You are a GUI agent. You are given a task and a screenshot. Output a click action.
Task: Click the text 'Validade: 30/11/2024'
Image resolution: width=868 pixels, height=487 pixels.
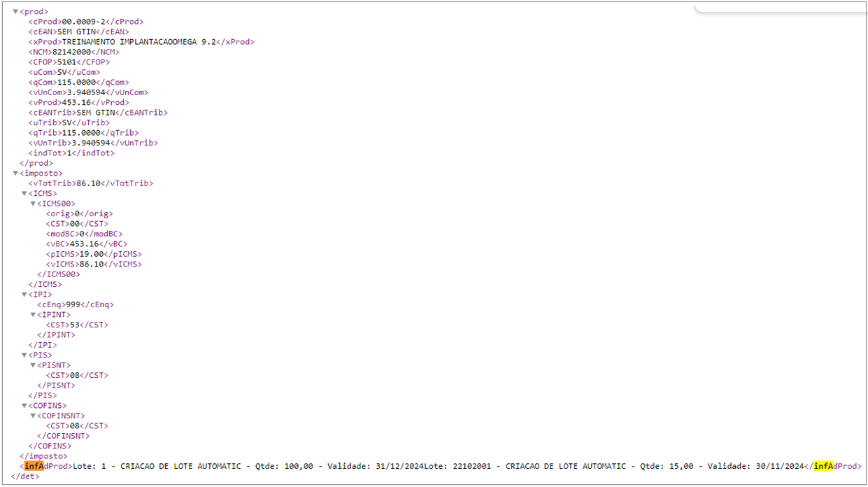pyautogui.click(x=756, y=467)
